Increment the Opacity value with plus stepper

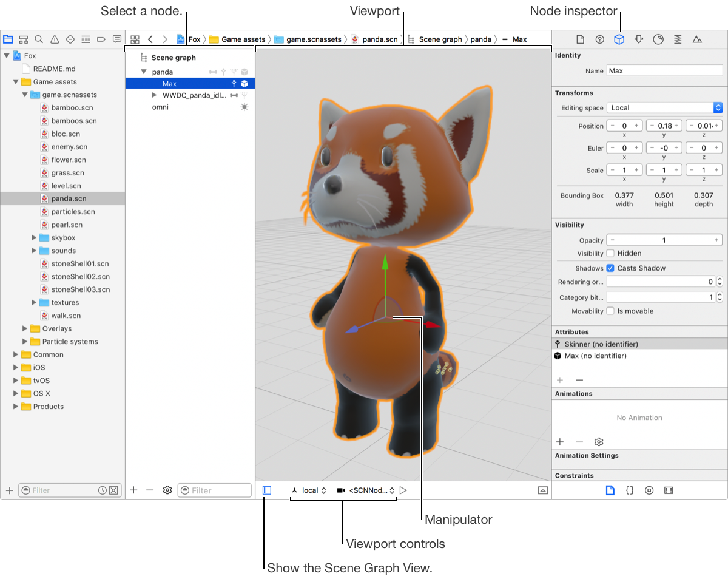point(716,240)
